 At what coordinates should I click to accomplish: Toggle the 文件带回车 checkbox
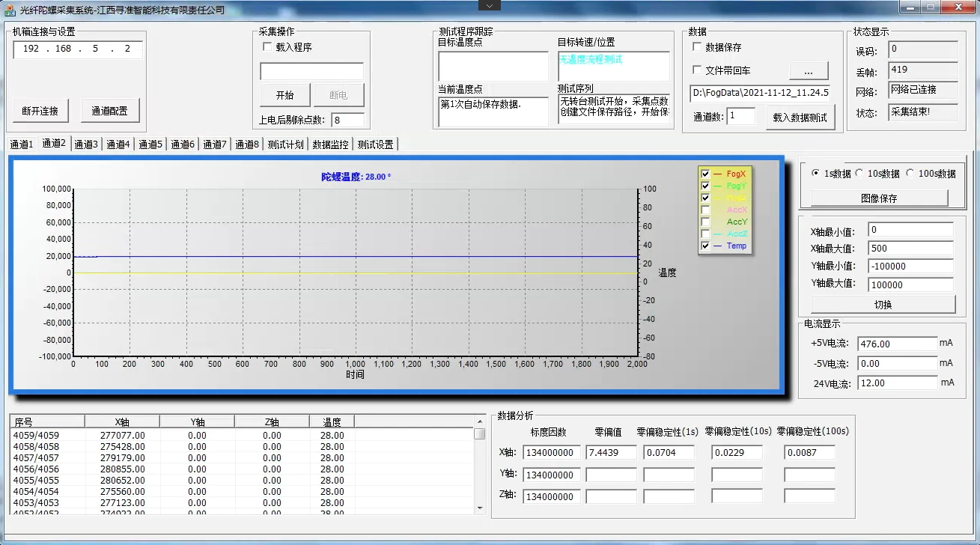point(697,70)
